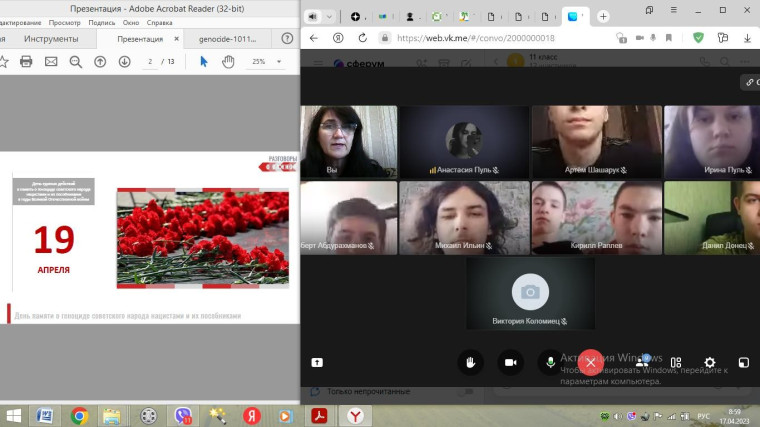
Task: Click the red carnations slide image
Action: coord(203,238)
